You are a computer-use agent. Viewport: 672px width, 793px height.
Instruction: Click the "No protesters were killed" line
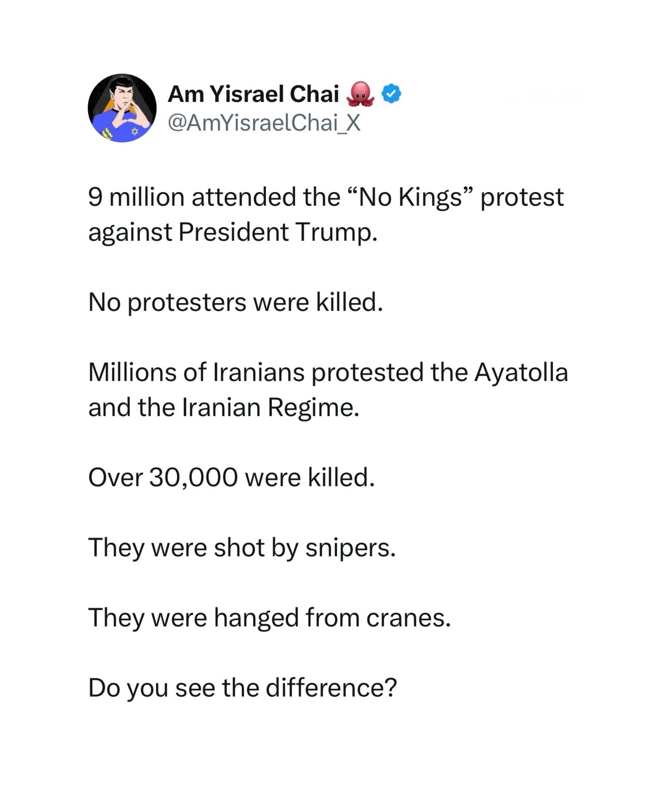235,302
